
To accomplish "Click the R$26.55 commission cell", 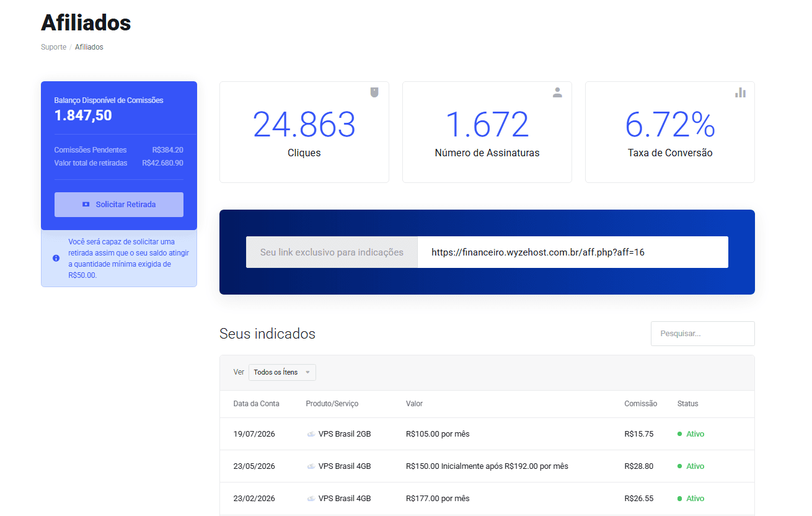I will point(639,499).
